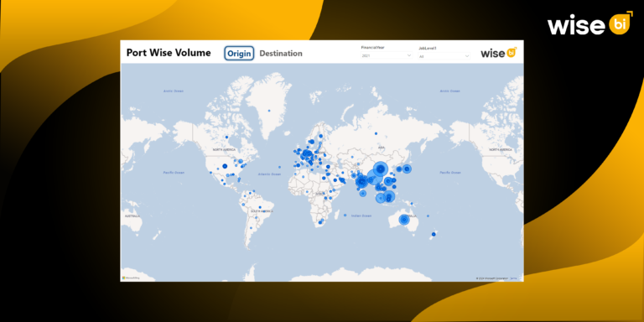Click the Microsoft Bing logo on the map
Screen dimensions: 644x322
[x=131, y=278]
